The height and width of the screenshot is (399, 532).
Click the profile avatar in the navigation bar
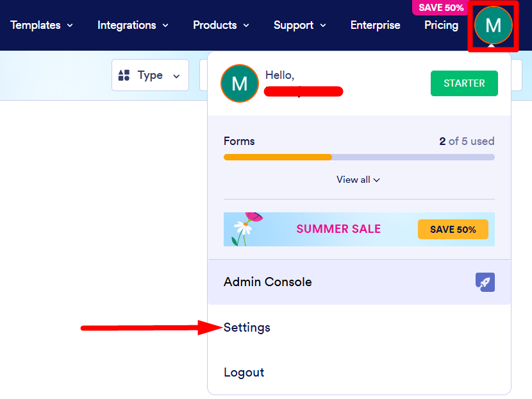point(493,26)
